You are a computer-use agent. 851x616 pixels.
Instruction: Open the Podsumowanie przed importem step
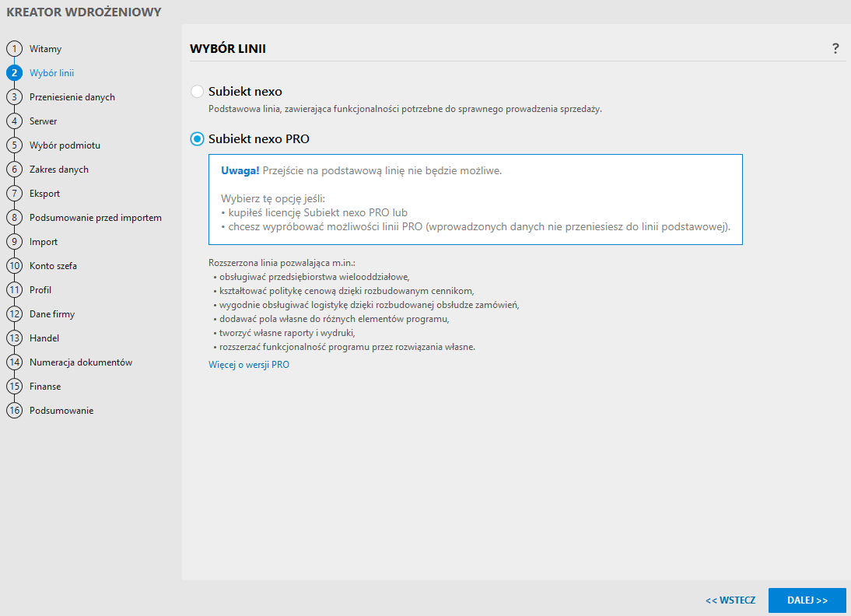(96, 218)
